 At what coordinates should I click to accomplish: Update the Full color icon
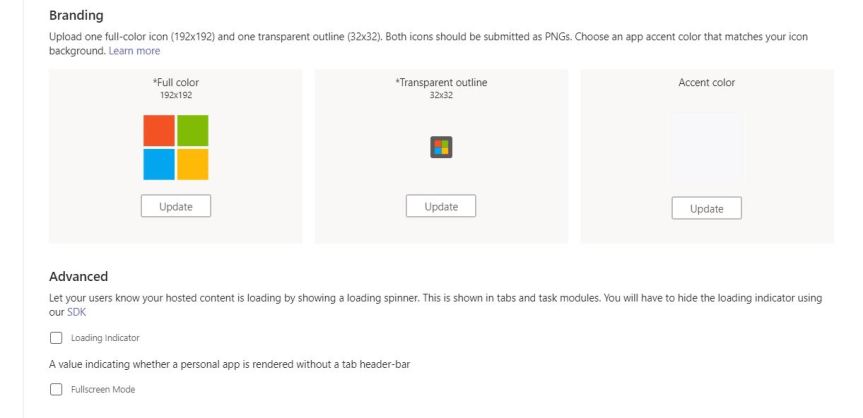pos(176,206)
